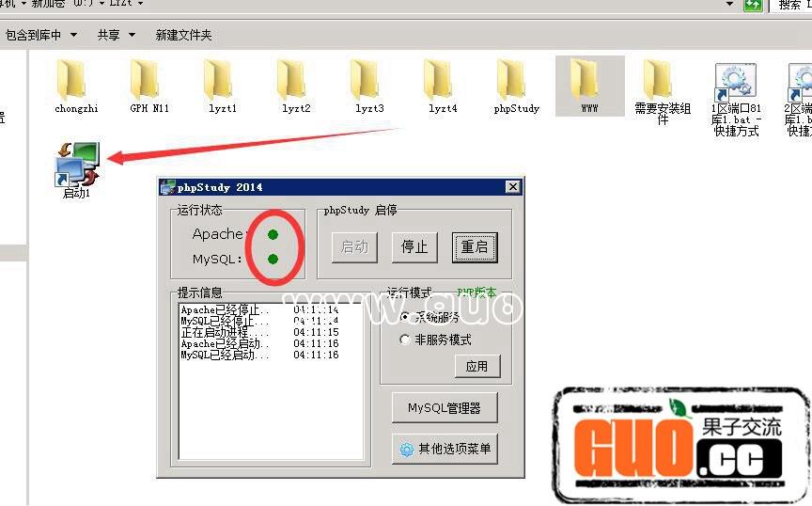The height and width of the screenshot is (506, 812).
Task: Select the 系统服务 run mode option
Action: point(406,318)
